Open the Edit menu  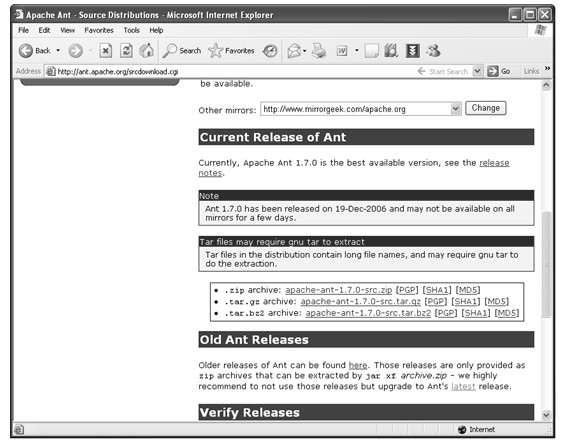[44, 30]
